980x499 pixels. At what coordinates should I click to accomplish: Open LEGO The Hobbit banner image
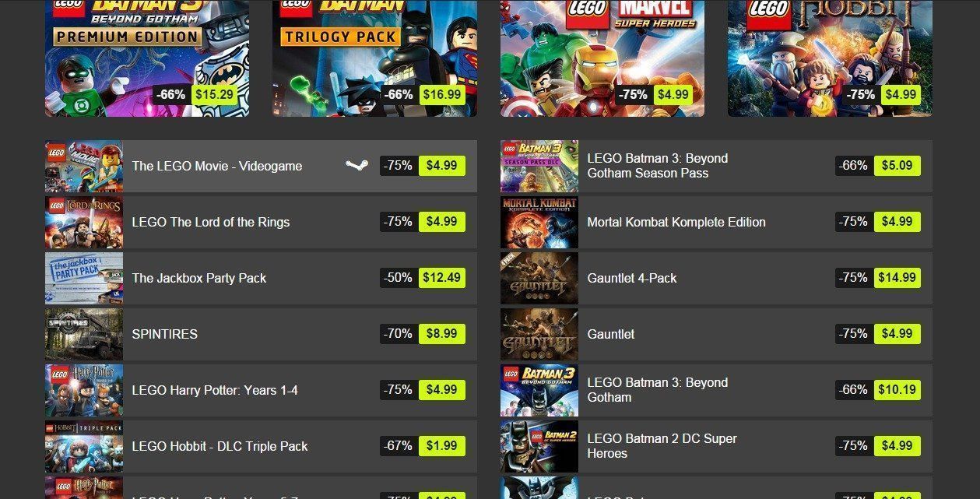[830, 58]
